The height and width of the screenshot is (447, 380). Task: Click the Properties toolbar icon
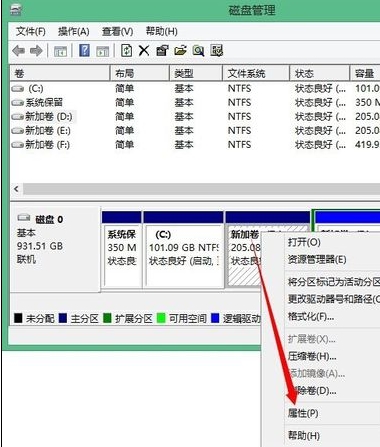pos(162,51)
